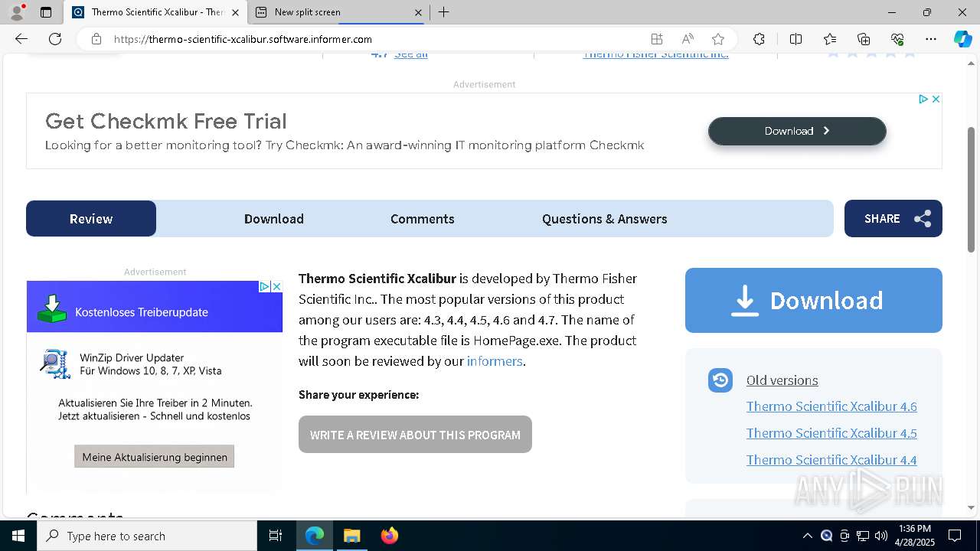This screenshot has height=551, width=980.
Task: Open the Windows Start menu
Action: pos(18,536)
